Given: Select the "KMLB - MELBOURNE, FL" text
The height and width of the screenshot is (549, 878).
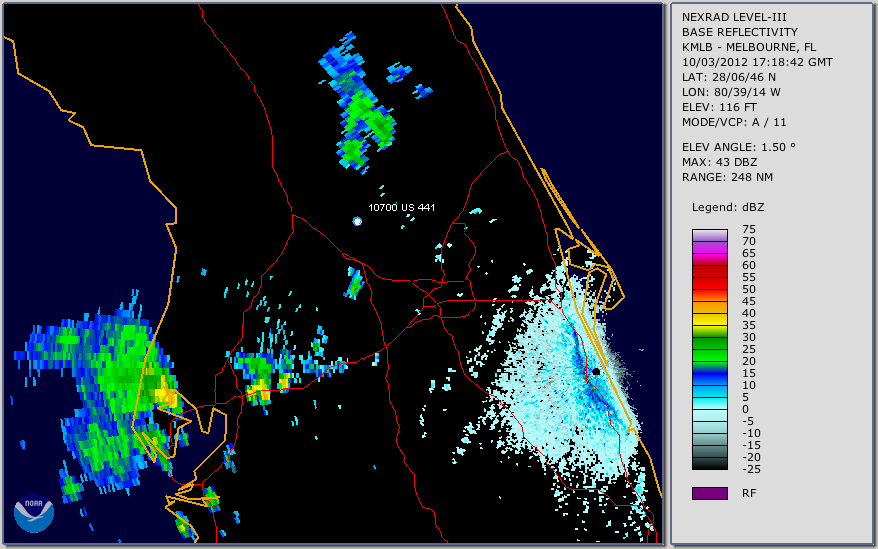Looking at the screenshot, I should (x=749, y=47).
